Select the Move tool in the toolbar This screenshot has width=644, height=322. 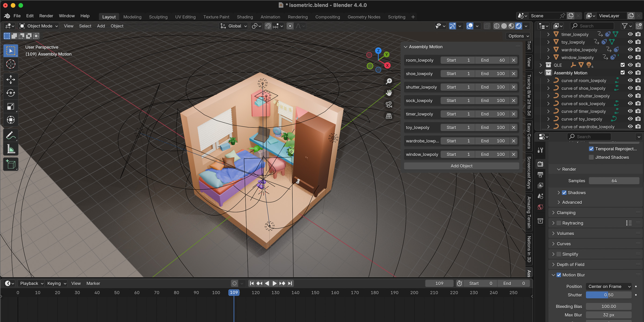click(11, 79)
